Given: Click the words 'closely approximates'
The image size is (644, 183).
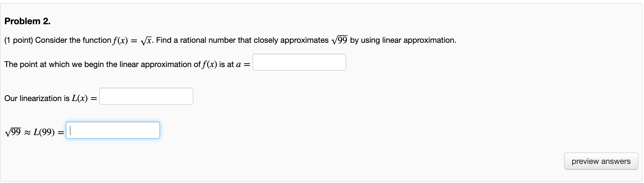Looking at the screenshot, I should tap(291, 40).
